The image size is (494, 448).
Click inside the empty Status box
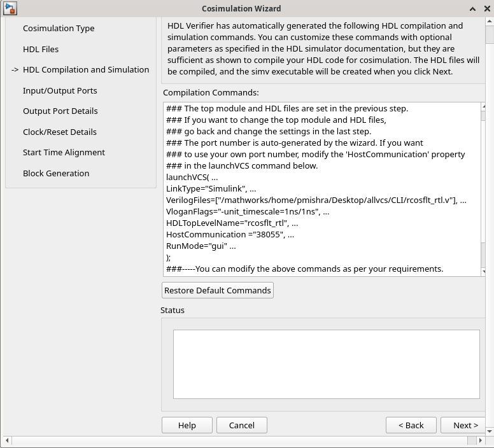326,364
